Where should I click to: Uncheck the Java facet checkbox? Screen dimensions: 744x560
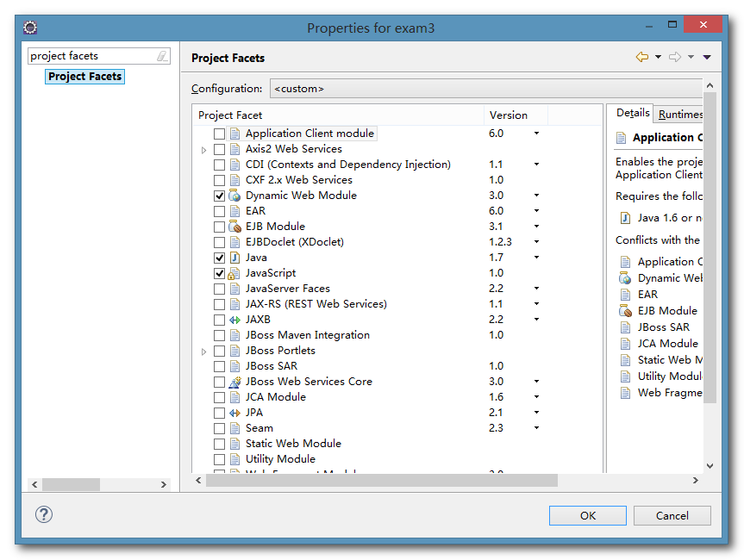pos(219,258)
